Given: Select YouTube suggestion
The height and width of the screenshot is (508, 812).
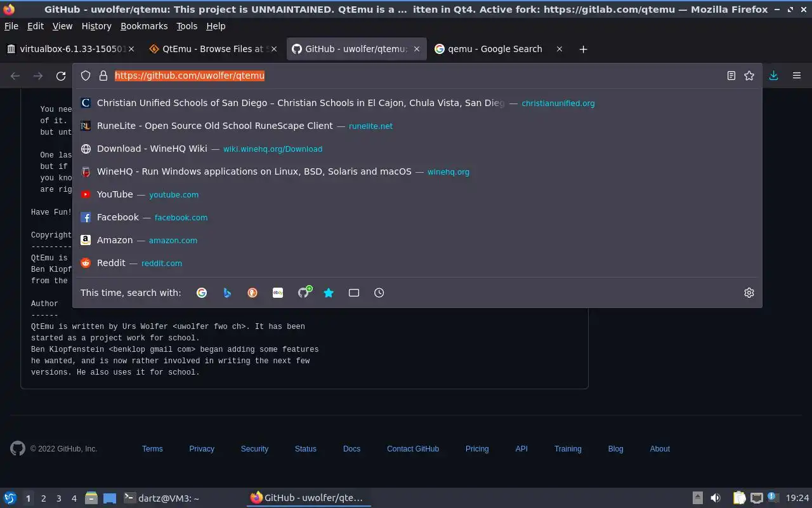Looking at the screenshot, I should pos(417,194).
